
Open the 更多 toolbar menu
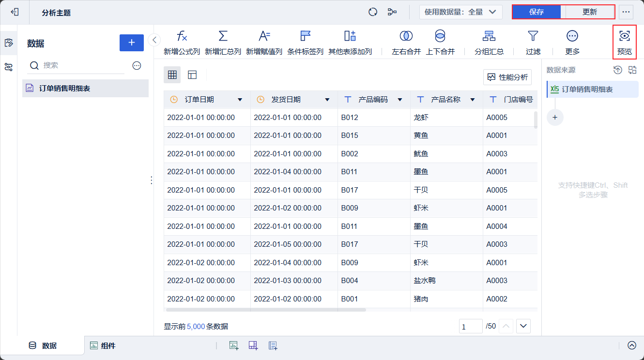[x=572, y=43]
